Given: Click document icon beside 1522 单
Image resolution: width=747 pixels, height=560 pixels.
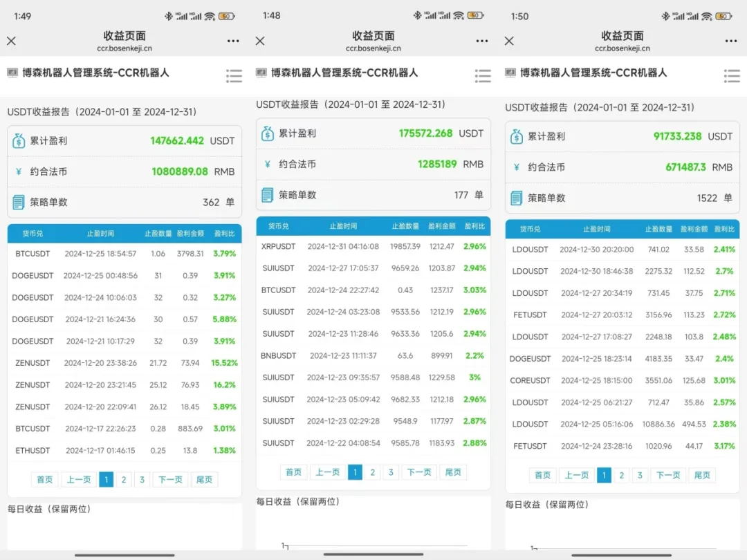Looking at the screenshot, I should coord(517,198).
